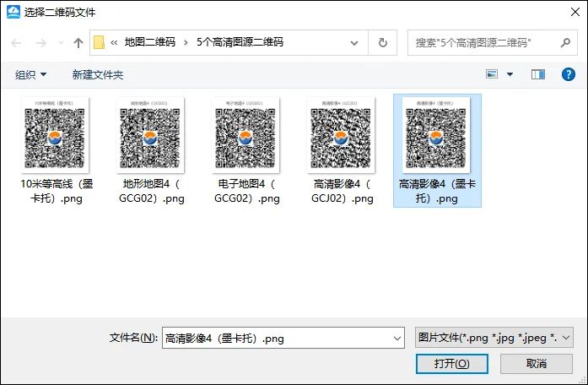
Task: Click the app icon in title bar
Action: click(x=13, y=12)
